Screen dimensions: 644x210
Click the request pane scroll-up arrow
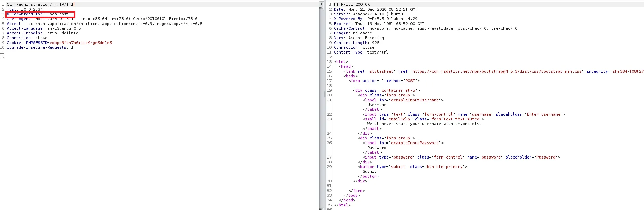321,4
